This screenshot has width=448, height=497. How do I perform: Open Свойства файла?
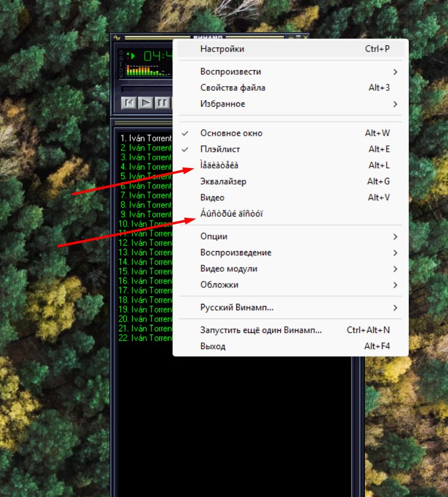(x=290, y=88)
